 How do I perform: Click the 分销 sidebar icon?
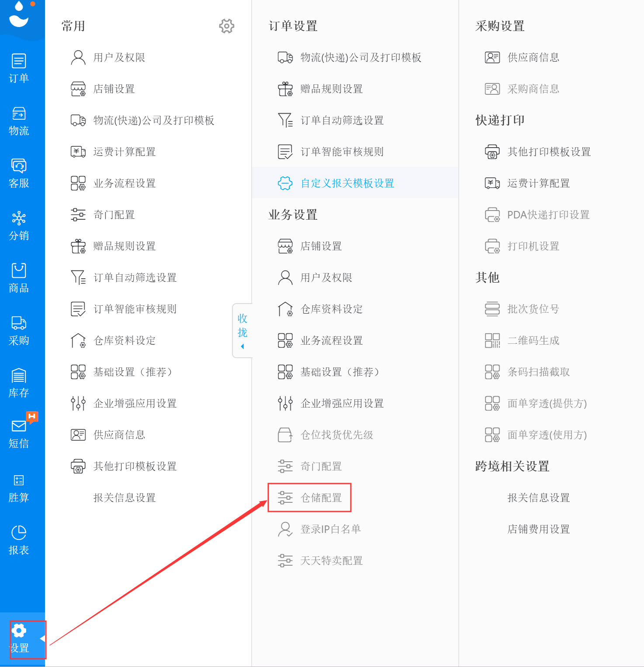point(18,225)
